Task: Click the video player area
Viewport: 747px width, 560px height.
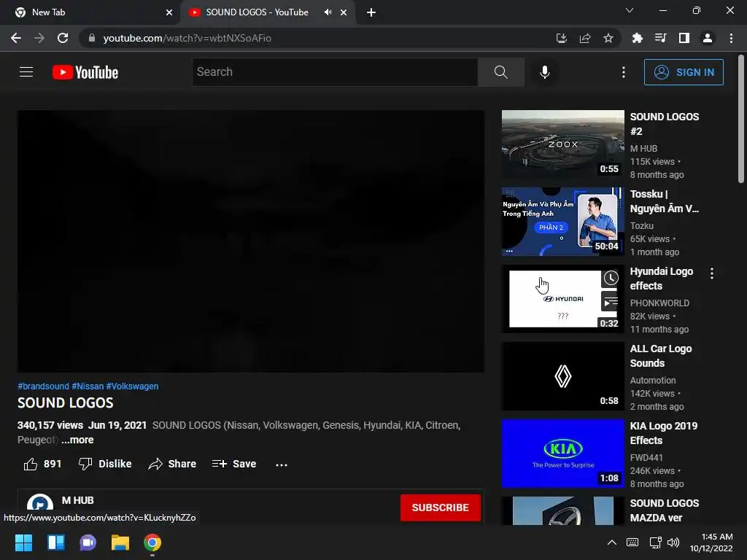Action: click(x=251, y=241)
